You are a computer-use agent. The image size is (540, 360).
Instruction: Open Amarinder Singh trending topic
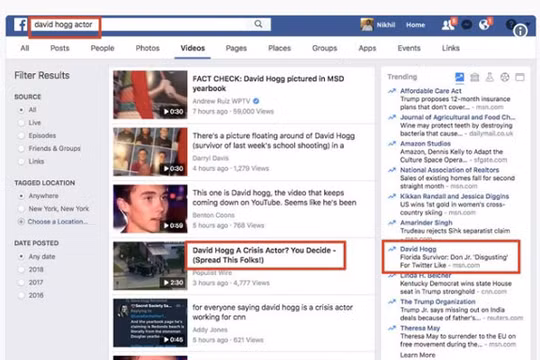[426, 223]
